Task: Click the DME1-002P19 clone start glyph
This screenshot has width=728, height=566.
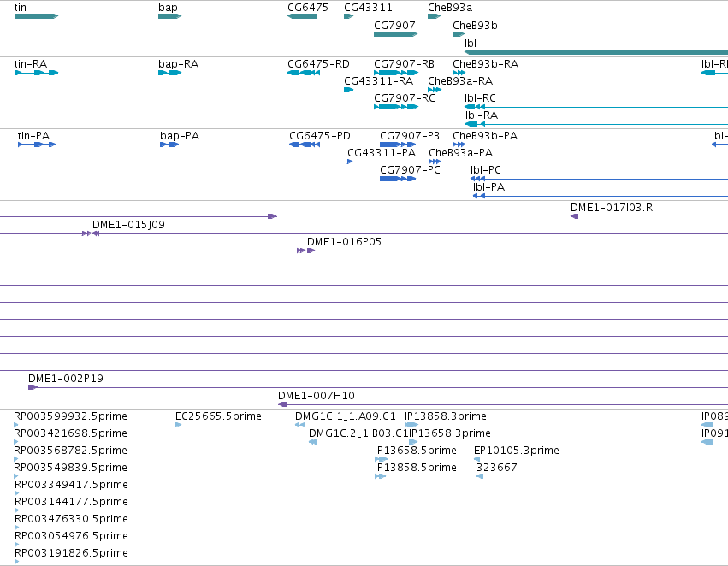Action: point(33,387)
